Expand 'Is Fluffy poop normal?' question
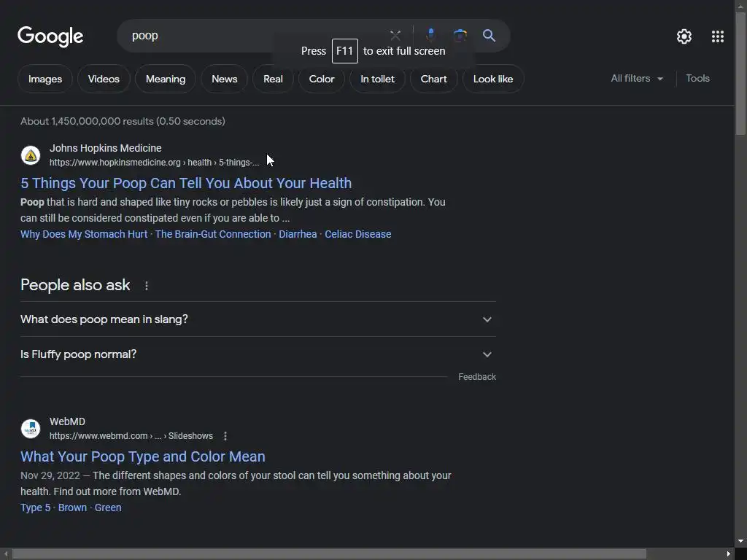This screenshot has width=747, height=560. point(258,354)
